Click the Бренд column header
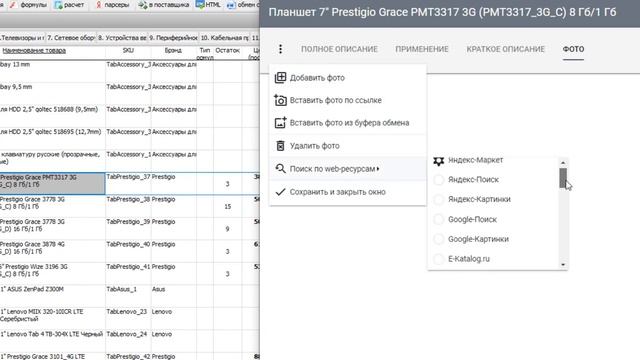Screen dimensions: 640x360 (x=173, y=50)
